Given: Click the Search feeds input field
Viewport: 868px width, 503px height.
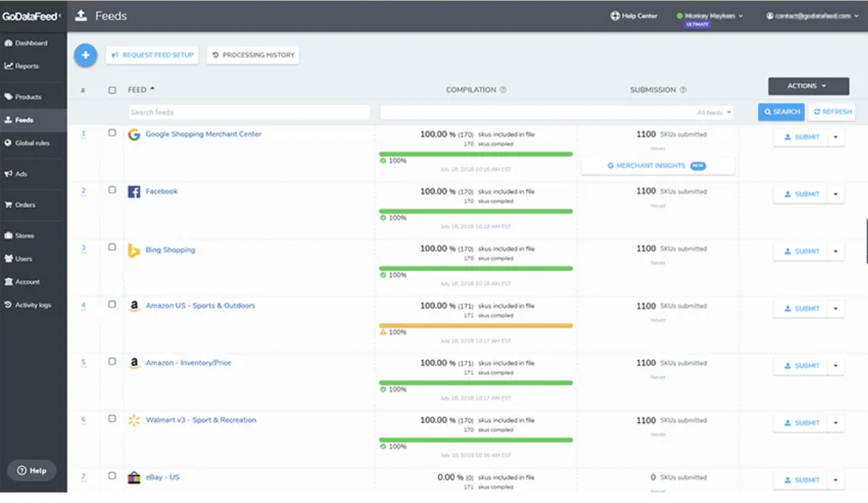Looking at the screenshot, I should point(250,112).
